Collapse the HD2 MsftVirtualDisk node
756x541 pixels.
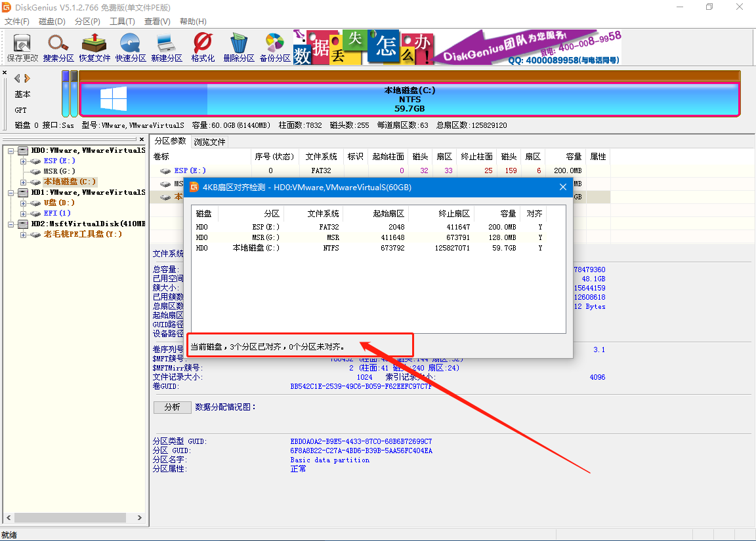click(x=10, y=224)
